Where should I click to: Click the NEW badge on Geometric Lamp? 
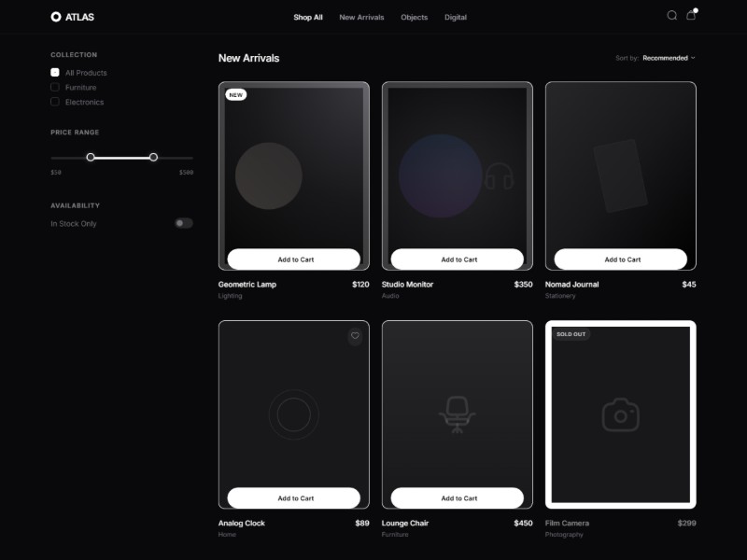pos(235,94)
